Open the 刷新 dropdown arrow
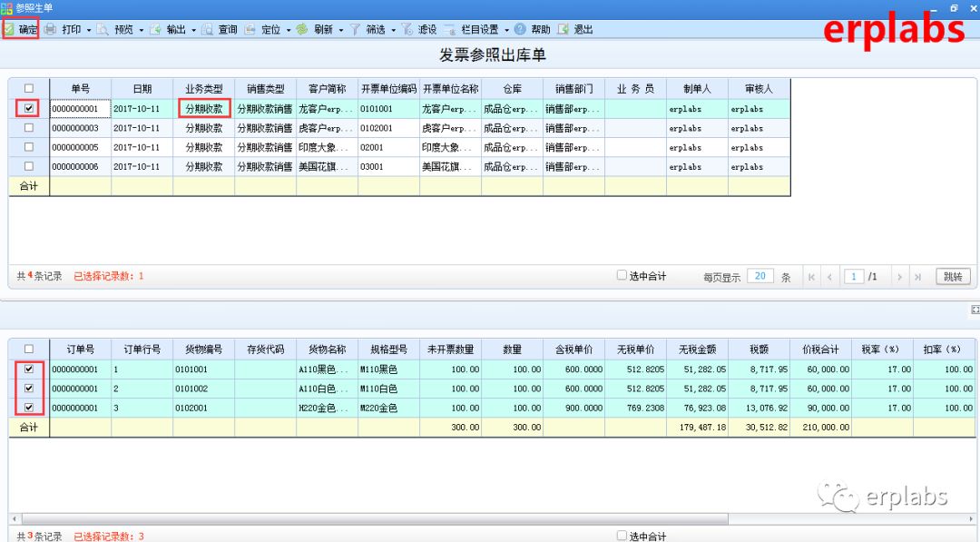 (341, 30)
